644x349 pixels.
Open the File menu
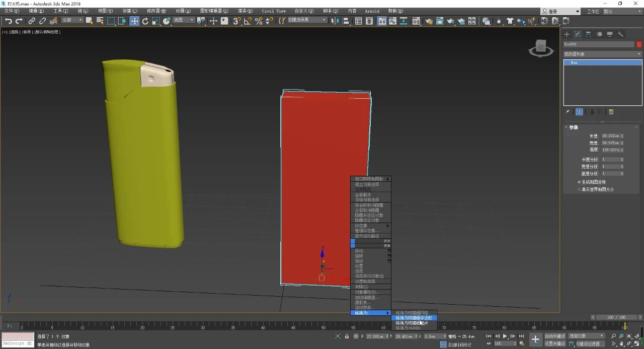[12, 11]
